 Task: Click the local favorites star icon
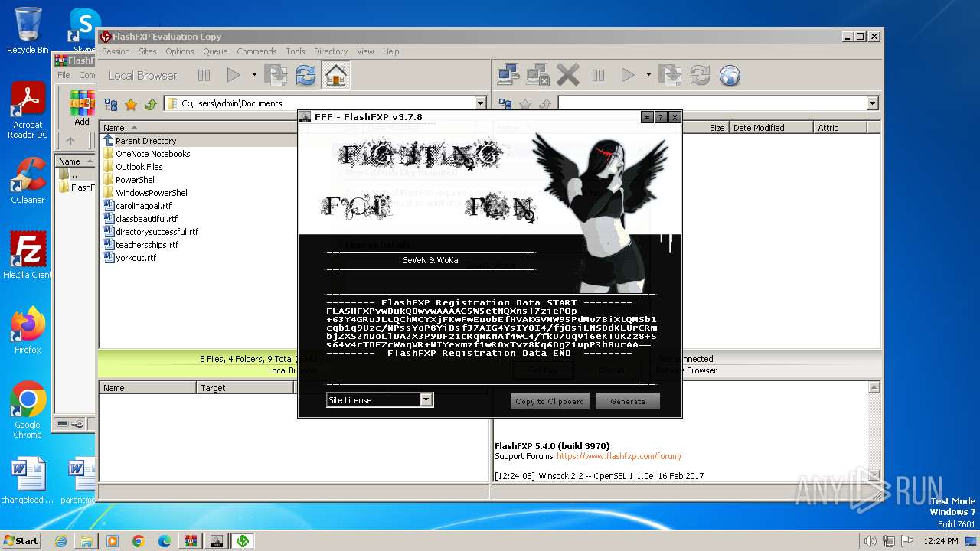point(131,104)
